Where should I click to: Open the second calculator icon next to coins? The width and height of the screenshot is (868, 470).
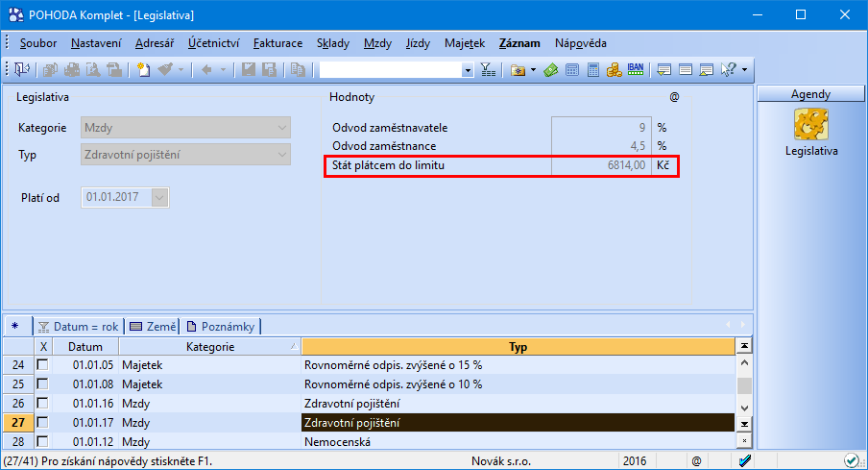point(592,70)
